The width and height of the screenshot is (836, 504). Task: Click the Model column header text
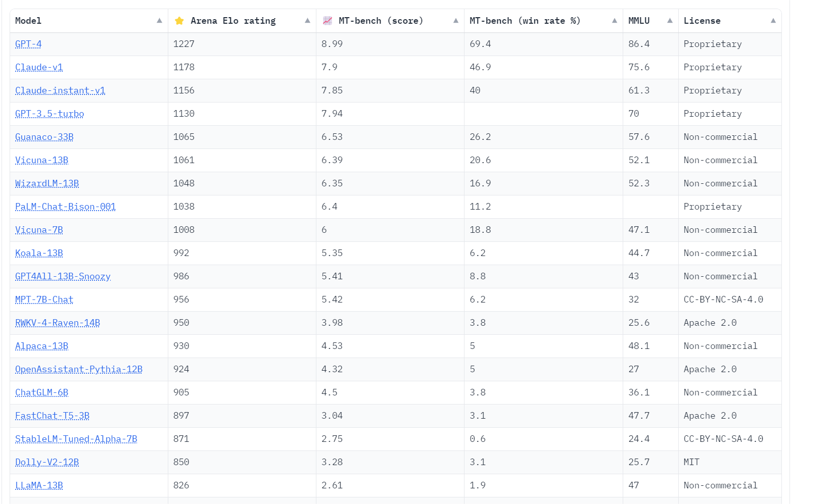point(28,21)
